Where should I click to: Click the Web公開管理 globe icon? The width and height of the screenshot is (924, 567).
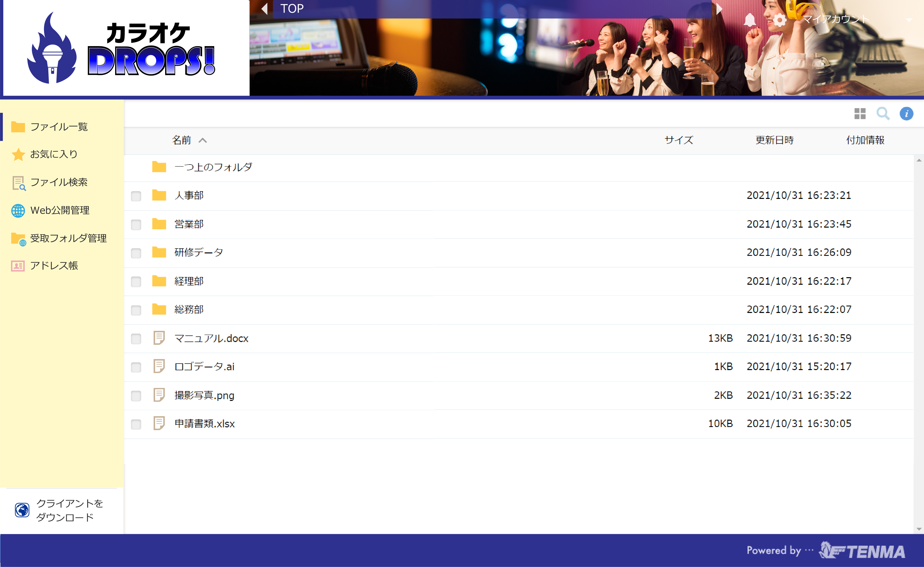coord(18,210)
